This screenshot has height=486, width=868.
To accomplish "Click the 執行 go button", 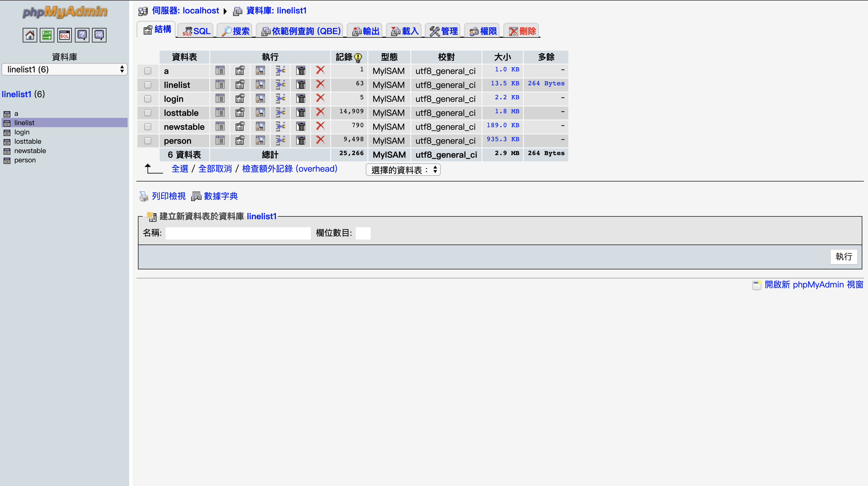I will (843, 257).
